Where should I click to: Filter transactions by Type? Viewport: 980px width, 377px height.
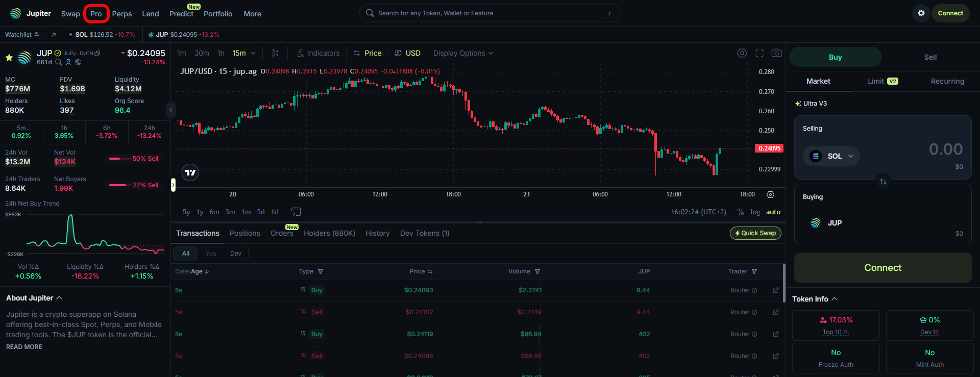coord(320,271)
